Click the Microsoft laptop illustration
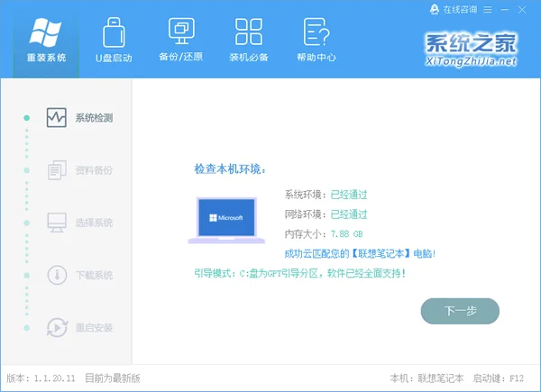This screenshot has height=392, width=541. click(226, 220)
